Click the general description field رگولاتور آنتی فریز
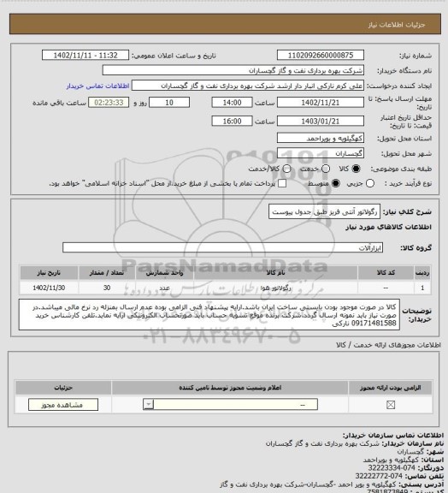 [x=325, y=212]
